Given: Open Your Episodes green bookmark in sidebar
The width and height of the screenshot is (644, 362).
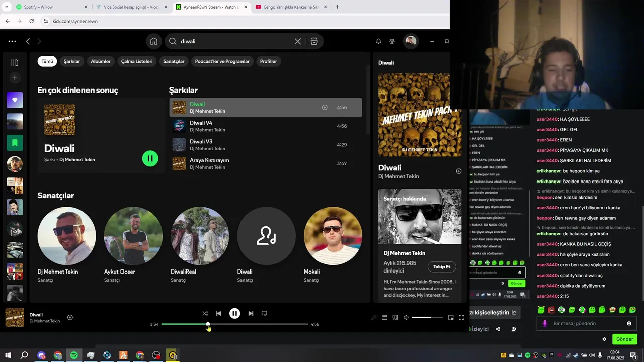Looking at the screenshot, I should click(x=15, y=143).
